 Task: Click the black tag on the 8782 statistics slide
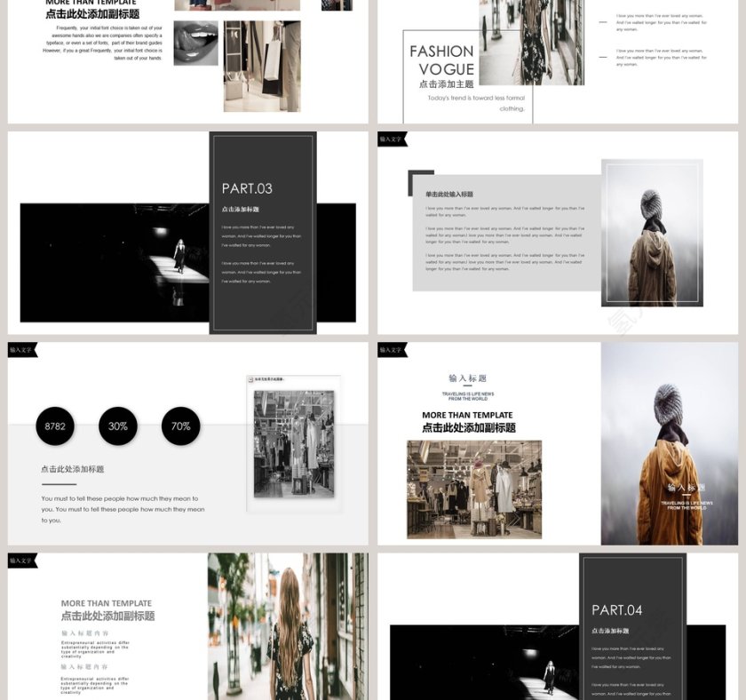coord(22,350)
